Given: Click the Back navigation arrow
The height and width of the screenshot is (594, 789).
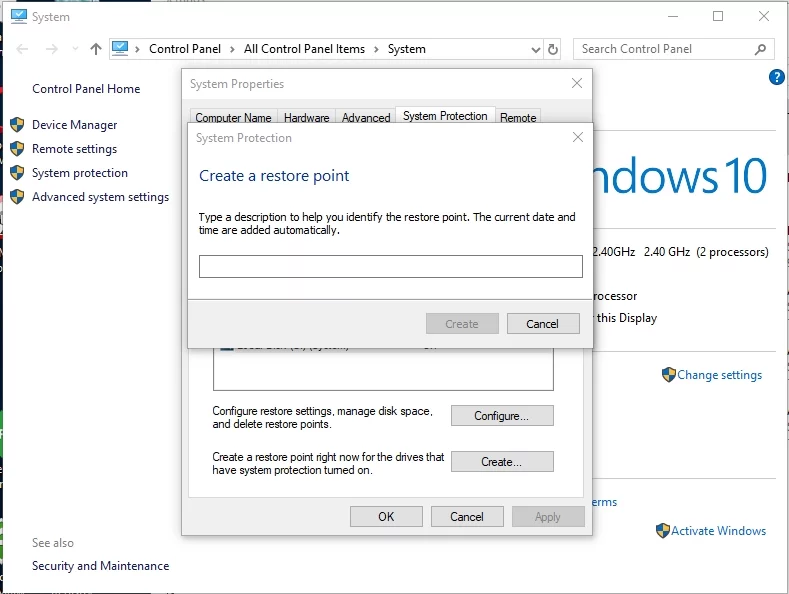Looking at the screenshot, I should click(23, 49).
